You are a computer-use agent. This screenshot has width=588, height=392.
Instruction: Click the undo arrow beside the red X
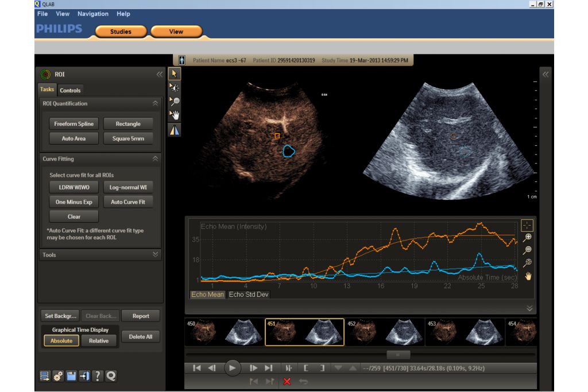click(303, 382)
